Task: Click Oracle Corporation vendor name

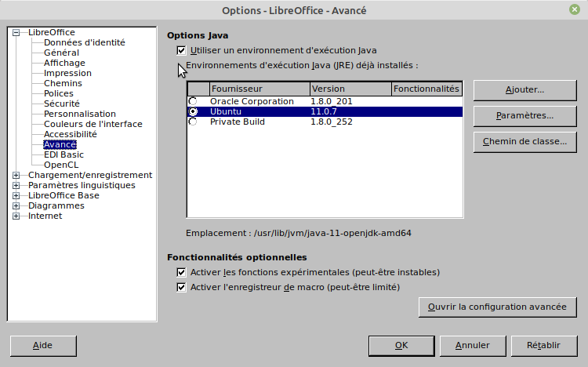Action: click(x=252, y=101)
